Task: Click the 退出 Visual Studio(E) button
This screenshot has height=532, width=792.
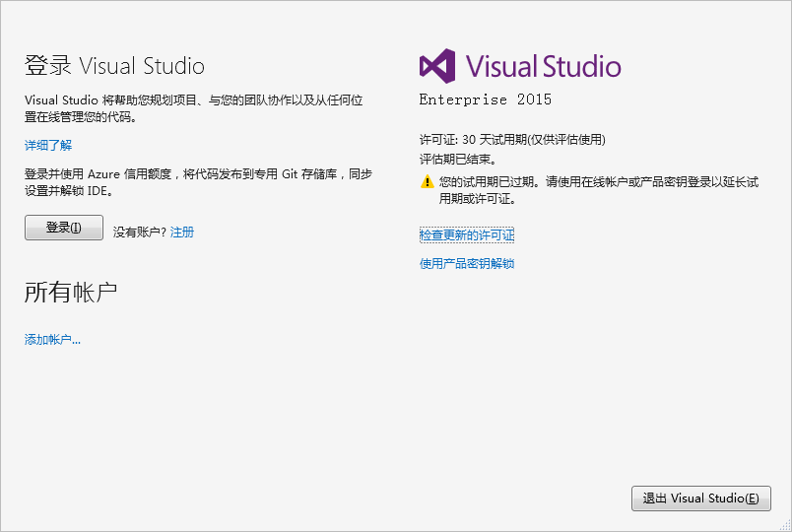Action: (701, 499)
